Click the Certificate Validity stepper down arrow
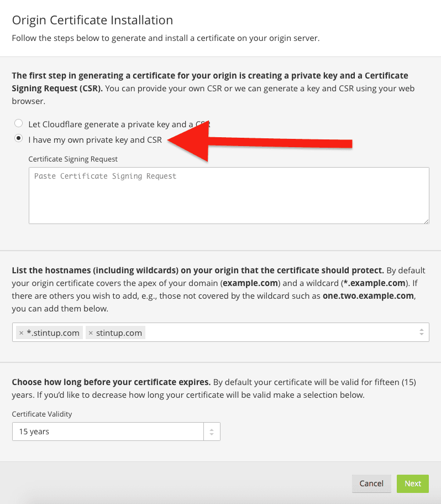Viewport: 441px width, 504px height. [212, 434]
